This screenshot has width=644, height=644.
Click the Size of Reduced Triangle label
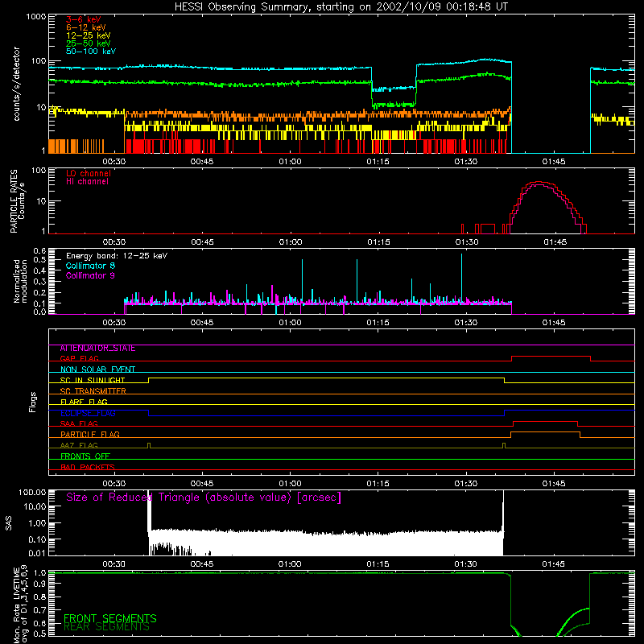coord(204,497)
